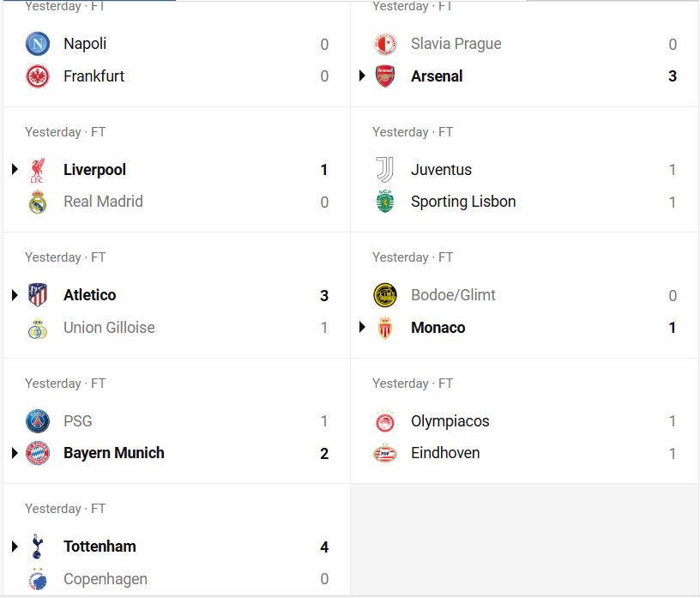Click the Sporting Lisbon crest

(x=385, y=202)
